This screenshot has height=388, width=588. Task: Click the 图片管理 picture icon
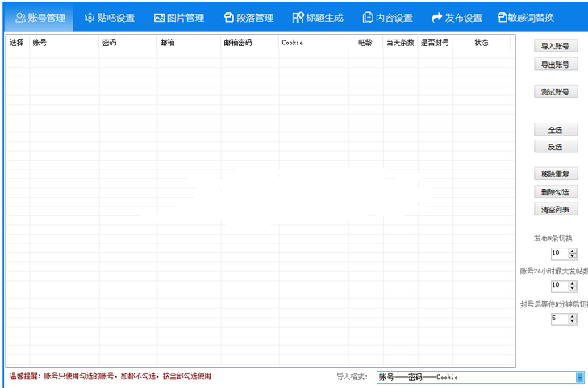[x=160, y=18]
